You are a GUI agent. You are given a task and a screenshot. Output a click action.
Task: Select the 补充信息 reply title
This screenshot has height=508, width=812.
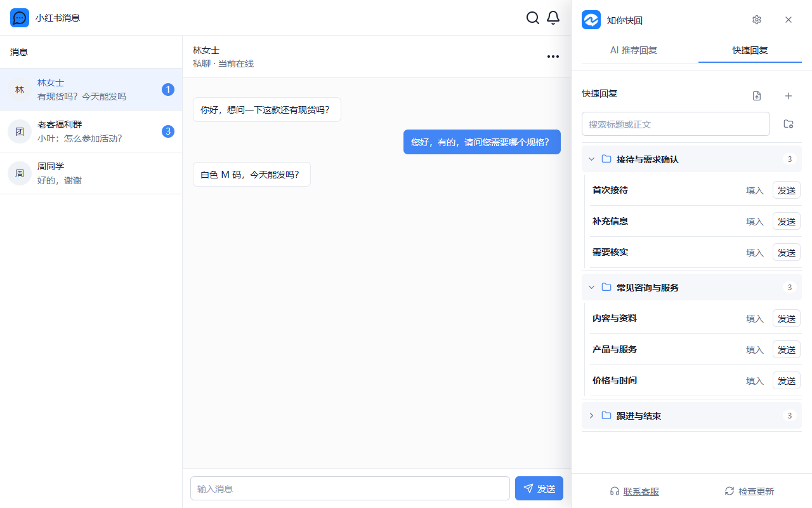click(x=610, y=221)
